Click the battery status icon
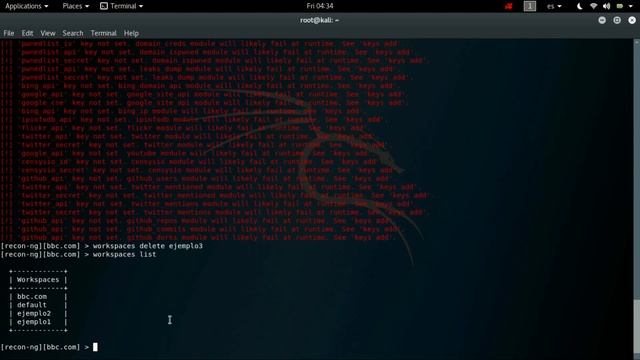640x360 pixels. (620, 6)
